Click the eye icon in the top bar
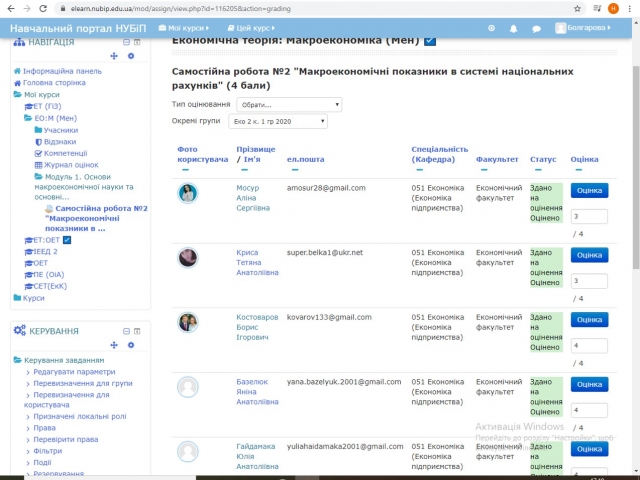The image size is (640, 480). [x=491, y=29]
